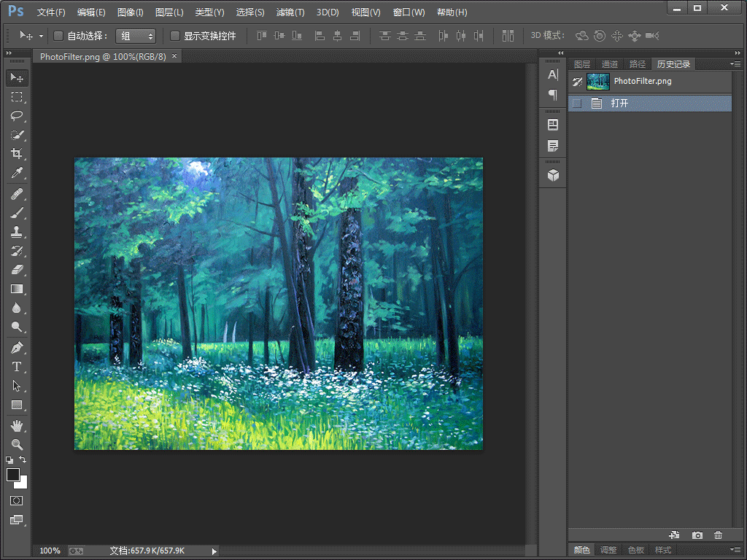This screenshot has height=560, width=747.
Task: Select the 打开 history state
Action: tap(650, 104)
